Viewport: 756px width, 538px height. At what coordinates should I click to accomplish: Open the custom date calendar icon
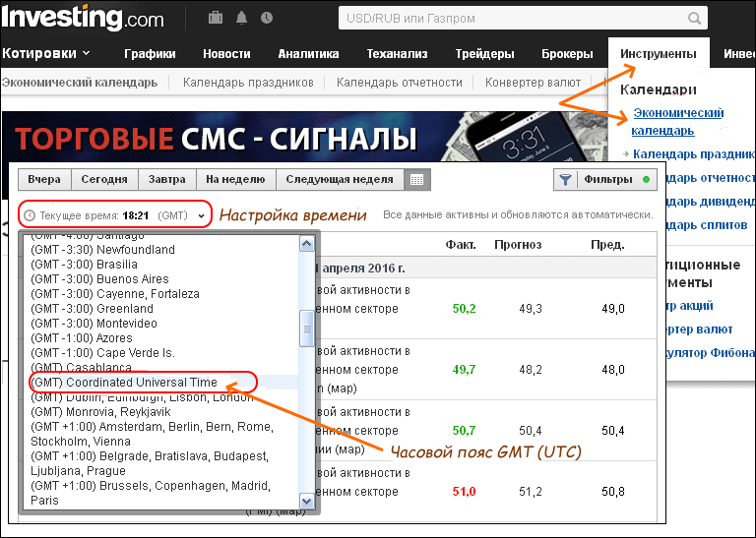[416, 180]
